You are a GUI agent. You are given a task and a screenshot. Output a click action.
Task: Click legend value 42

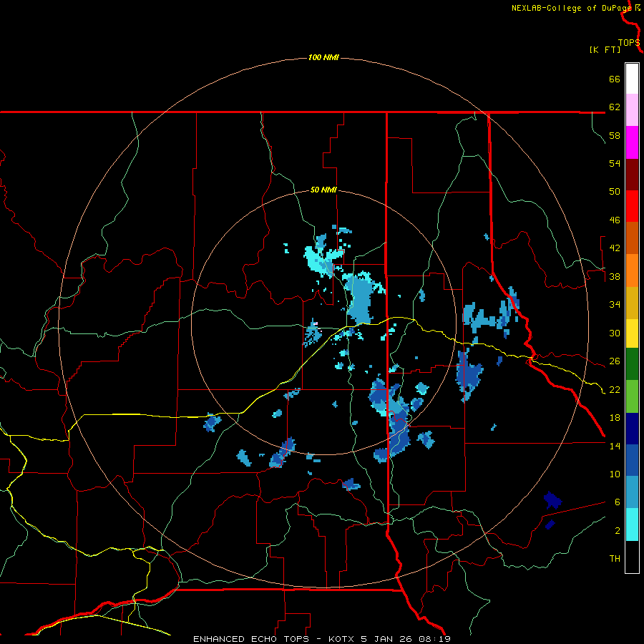click(615, 248)
